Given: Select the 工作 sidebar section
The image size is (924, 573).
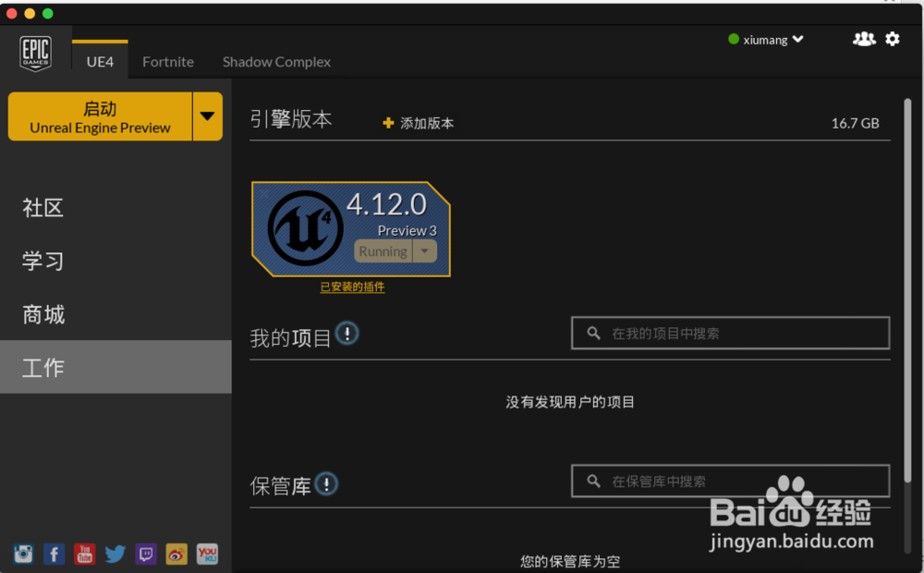Looking at the screenshot, I should click(115, 367).
